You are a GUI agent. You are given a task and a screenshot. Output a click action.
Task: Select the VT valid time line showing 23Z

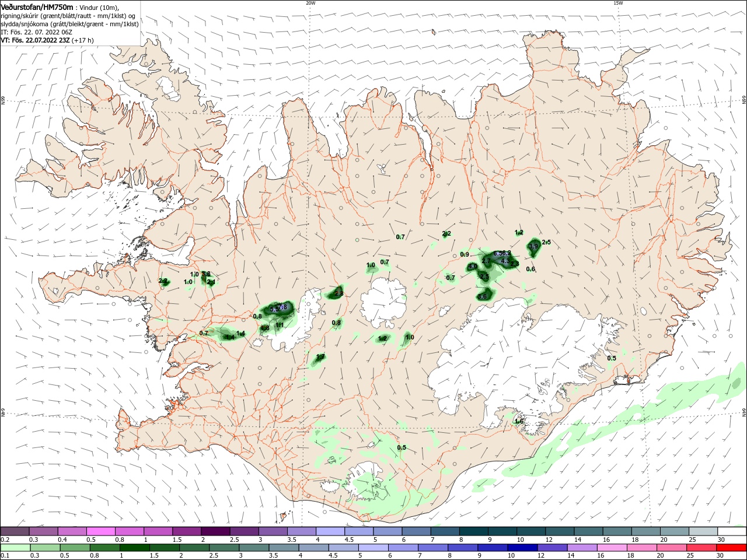coord(47,40)
